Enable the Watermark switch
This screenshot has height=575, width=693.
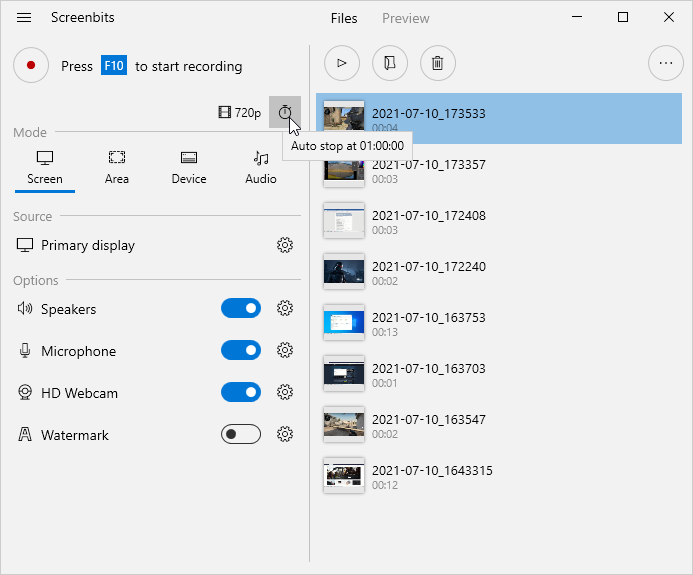tap(241, 434)
